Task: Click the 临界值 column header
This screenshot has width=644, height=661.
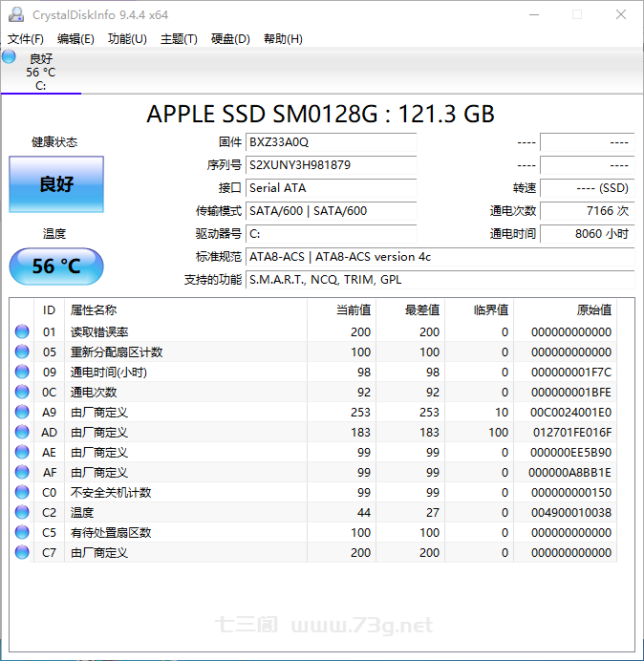Action: 479,310
